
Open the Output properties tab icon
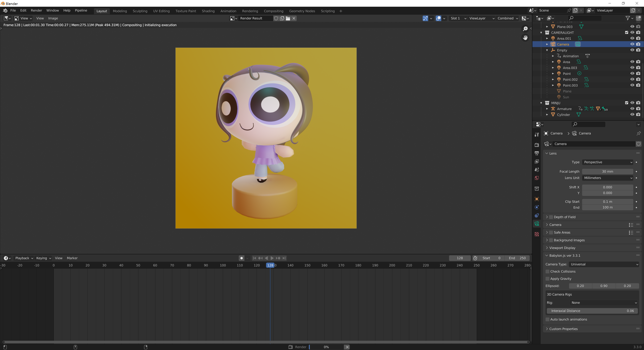[x=536, y=153]
